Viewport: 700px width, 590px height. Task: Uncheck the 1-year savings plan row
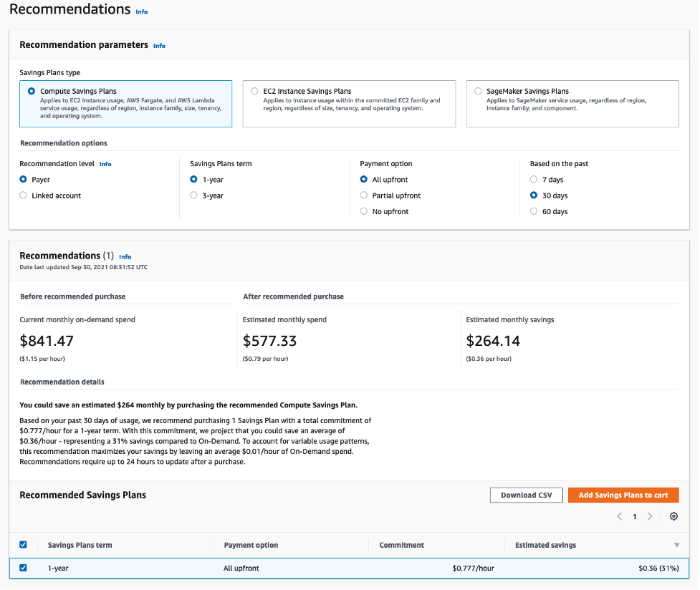(23, 568)
